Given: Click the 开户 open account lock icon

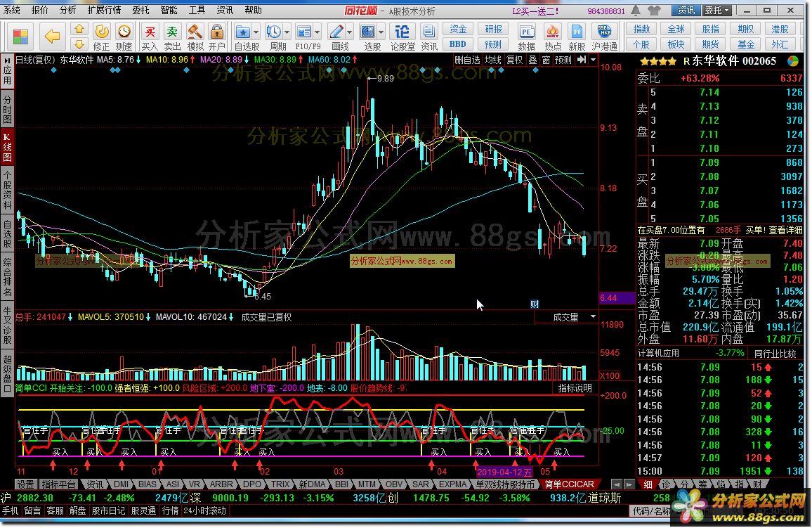Looking at the screenshot, I should [x=217, y=37].
